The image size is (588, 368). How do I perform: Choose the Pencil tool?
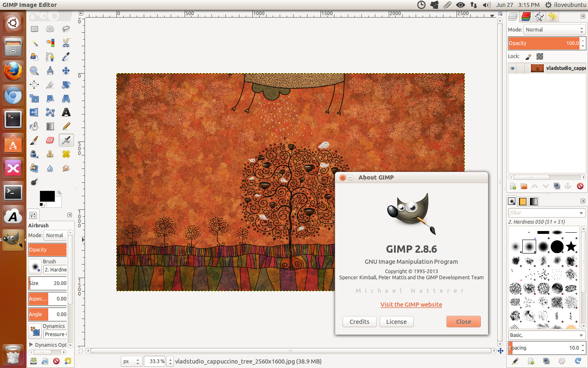tap(66, 126)
